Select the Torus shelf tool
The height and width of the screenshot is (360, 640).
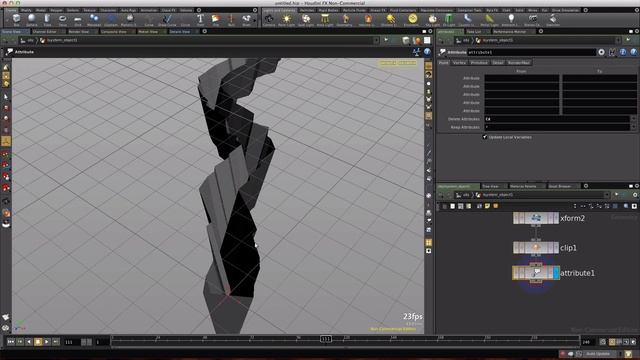coord(62,20)
